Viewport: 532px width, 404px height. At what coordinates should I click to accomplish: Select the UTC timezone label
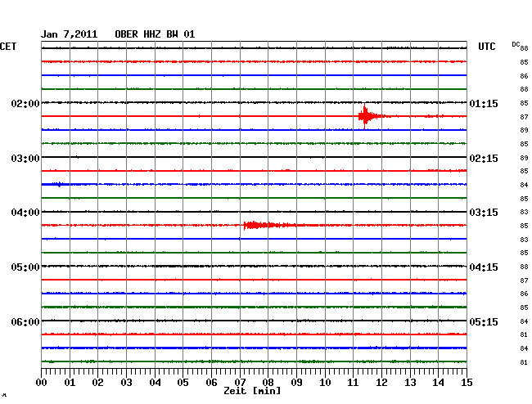486,47
